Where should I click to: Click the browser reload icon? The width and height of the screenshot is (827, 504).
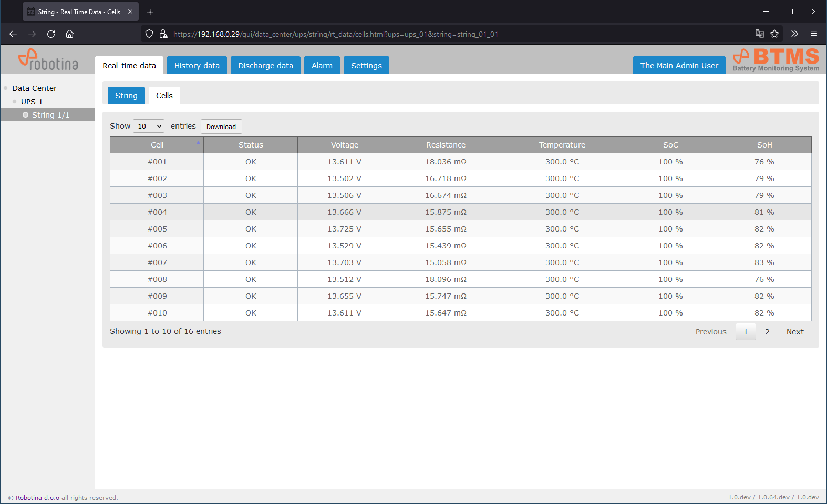pos(51,34)
